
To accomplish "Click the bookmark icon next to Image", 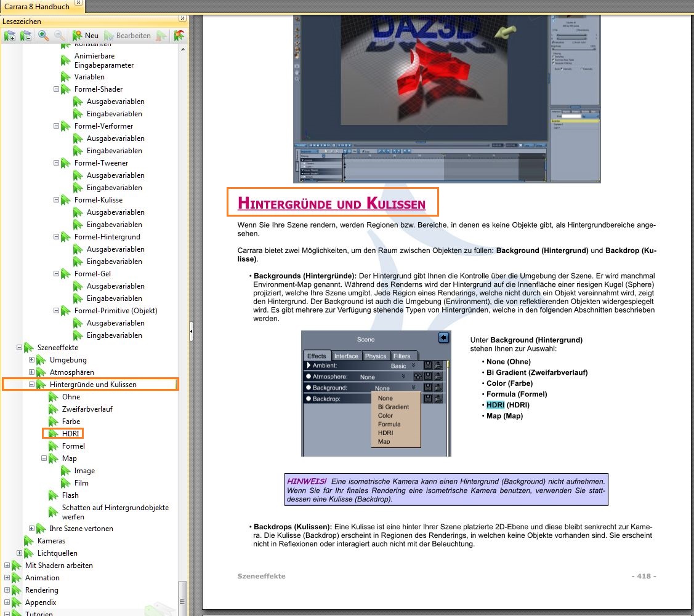I will [65, 471].
